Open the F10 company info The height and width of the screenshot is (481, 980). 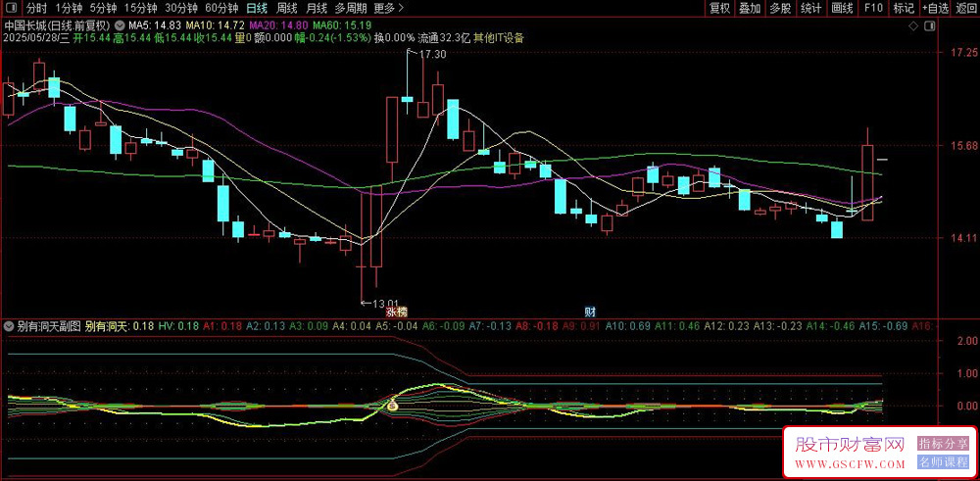(872, 8)
